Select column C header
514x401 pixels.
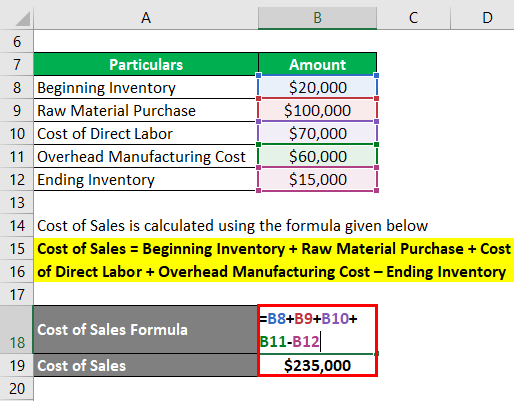[413, 18]
